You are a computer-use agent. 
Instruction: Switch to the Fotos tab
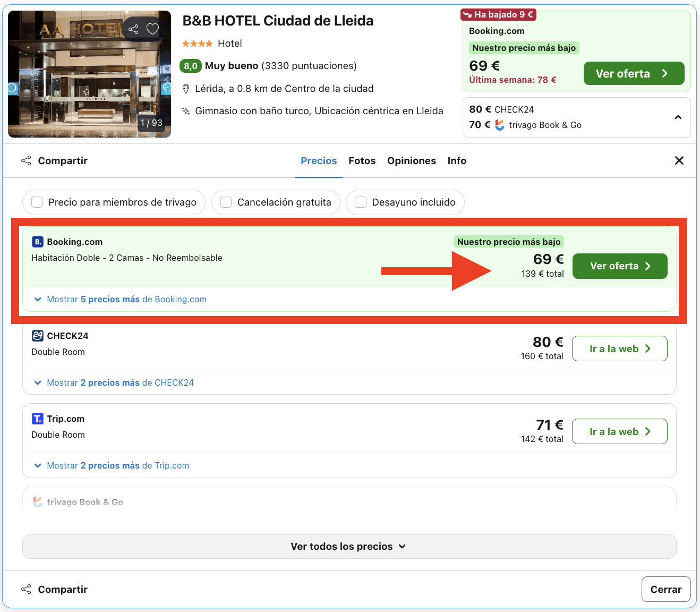tap(362, 160)
